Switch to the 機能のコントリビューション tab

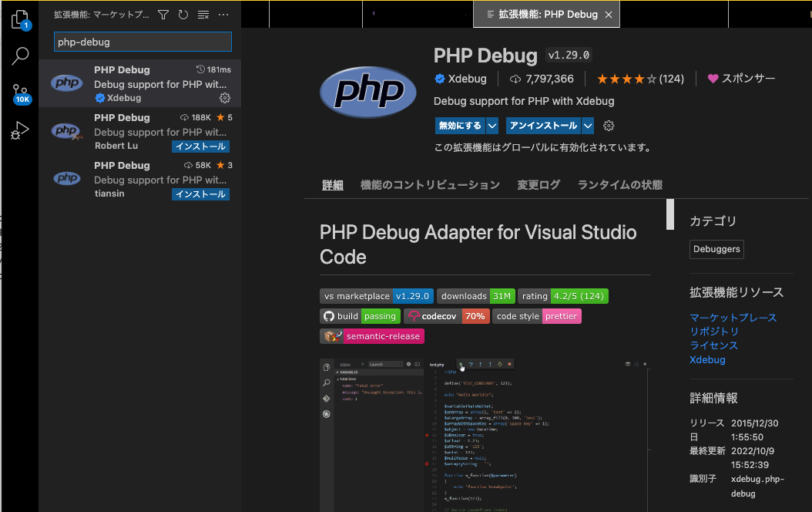tap(428, 184)
